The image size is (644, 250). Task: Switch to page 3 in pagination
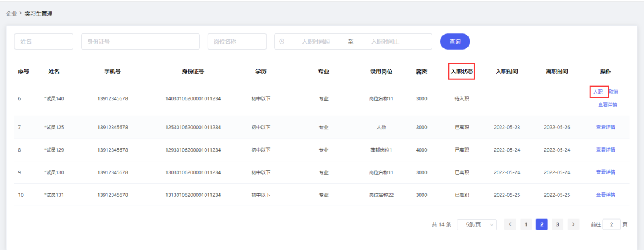[x=557, y=224]
